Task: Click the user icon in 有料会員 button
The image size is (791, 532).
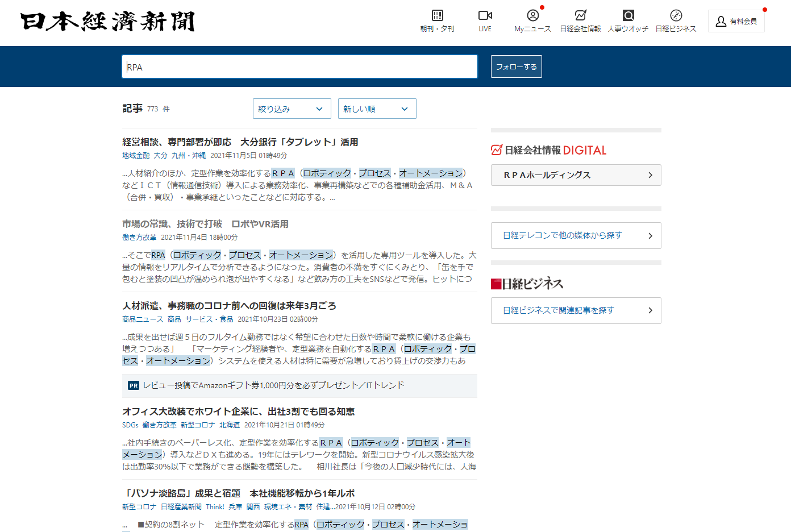Action: (721, 21)
